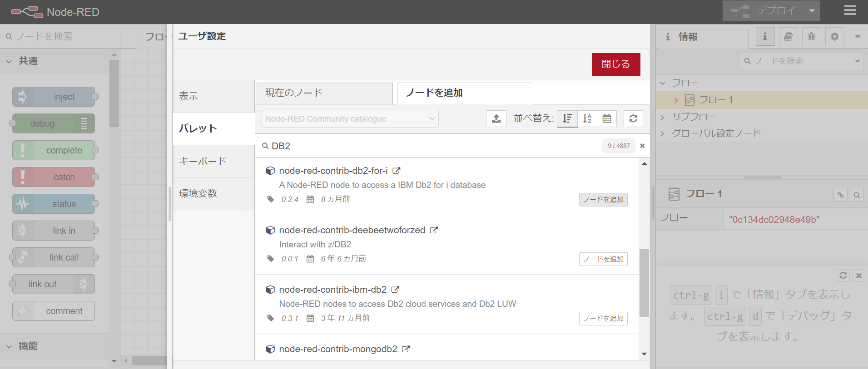Open the debug bug sidebar tab
The image size is (868, 369).
coord(812,37)
